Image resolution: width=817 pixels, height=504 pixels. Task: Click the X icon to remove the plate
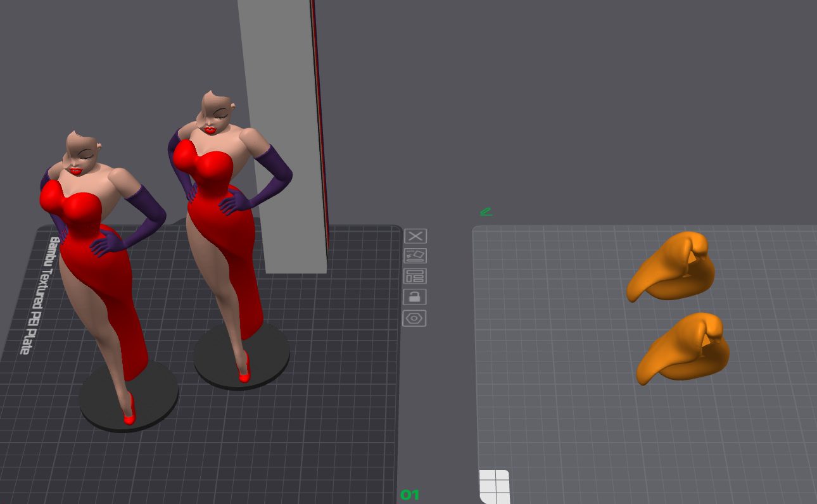coord(415,236)
